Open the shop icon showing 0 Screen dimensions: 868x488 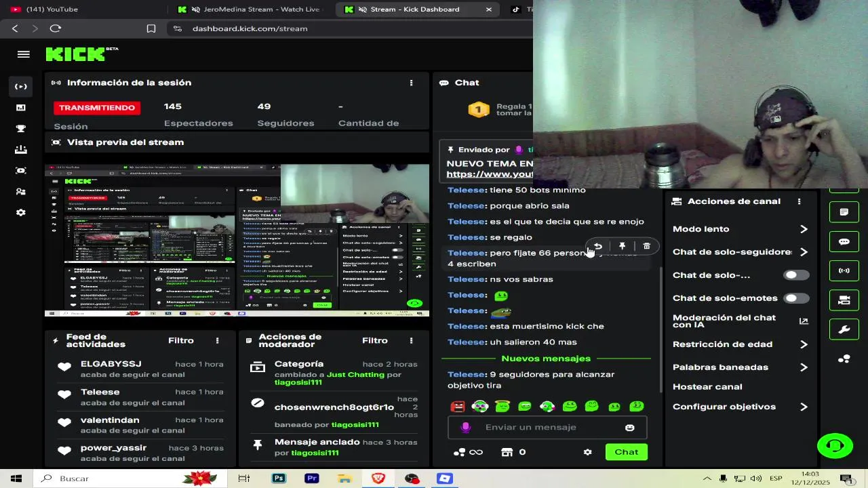click(x=513, y=452)
